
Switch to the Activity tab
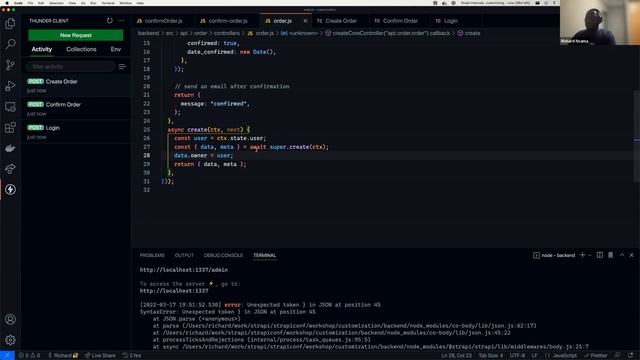tap(42, 49)
